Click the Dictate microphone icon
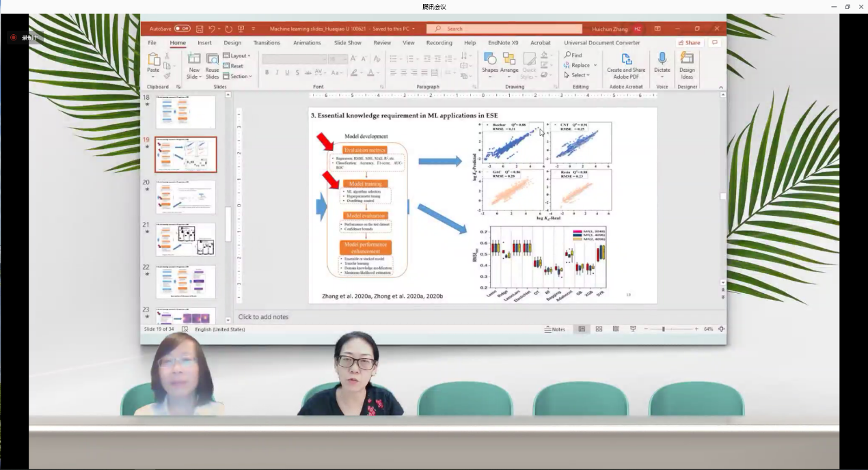 click(662, 59)
